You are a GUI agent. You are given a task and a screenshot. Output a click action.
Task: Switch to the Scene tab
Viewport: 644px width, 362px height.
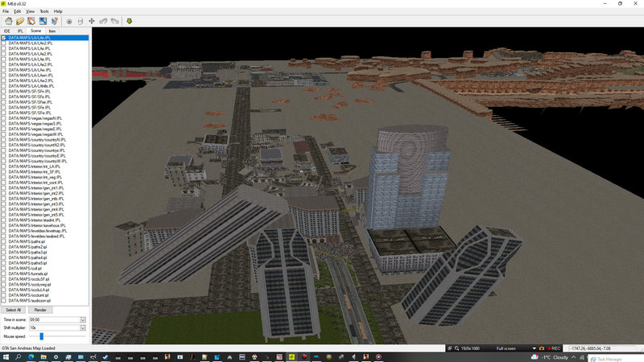pos(35,31)
